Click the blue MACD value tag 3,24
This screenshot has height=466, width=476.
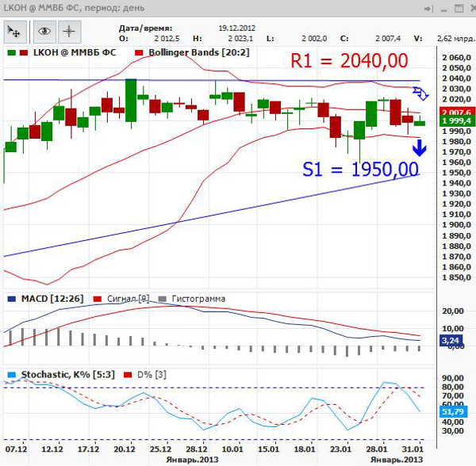pyautogui.click(x=451, y=341)
